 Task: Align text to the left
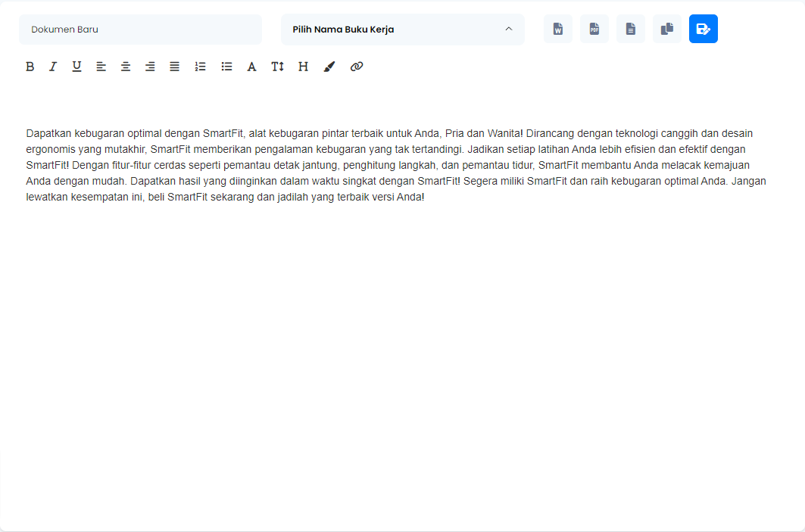101,67
